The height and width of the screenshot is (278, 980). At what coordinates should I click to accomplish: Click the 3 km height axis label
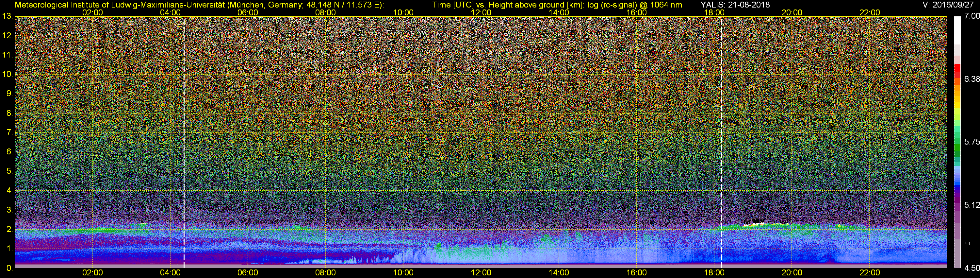9,210
